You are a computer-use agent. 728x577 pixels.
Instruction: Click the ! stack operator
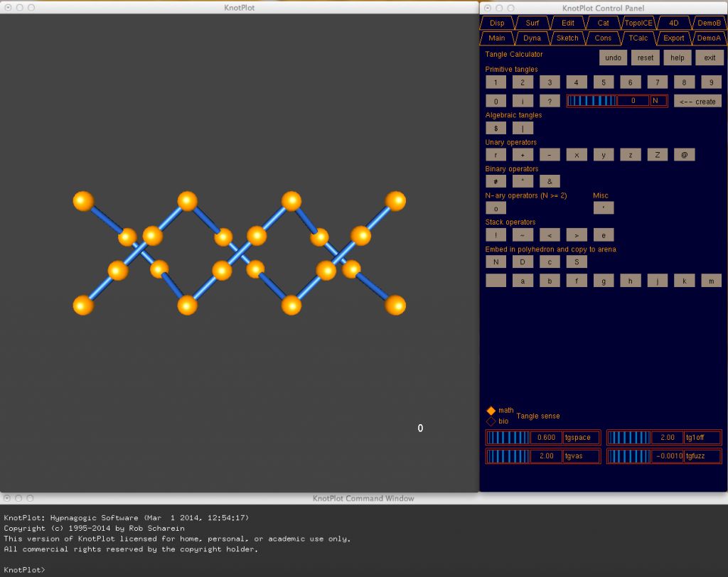pyautogui.click(x=496, y=235)
